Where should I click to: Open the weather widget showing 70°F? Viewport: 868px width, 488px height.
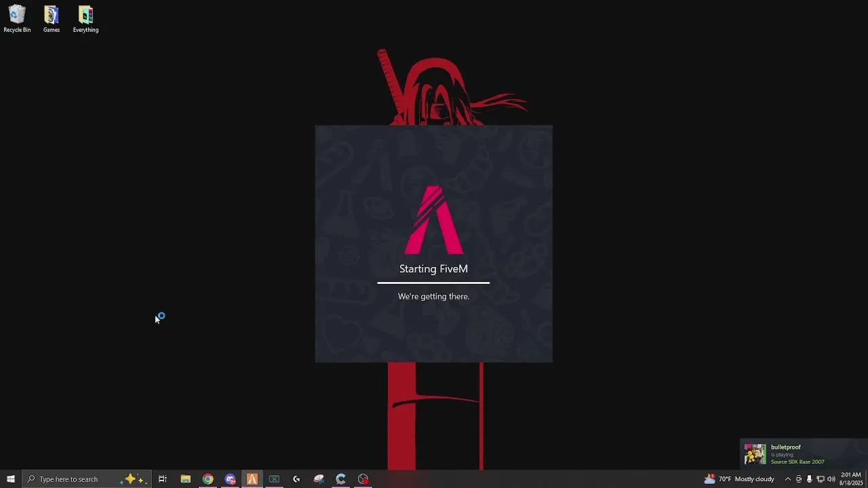(x=739, y=479)
